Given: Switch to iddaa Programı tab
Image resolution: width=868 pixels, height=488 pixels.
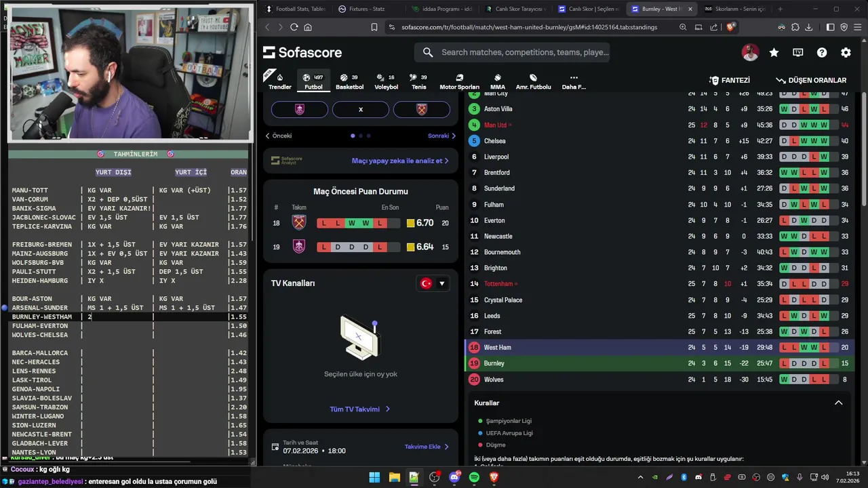Looking at the screenshot, I should pyautogui.click(x=441, y=9).
